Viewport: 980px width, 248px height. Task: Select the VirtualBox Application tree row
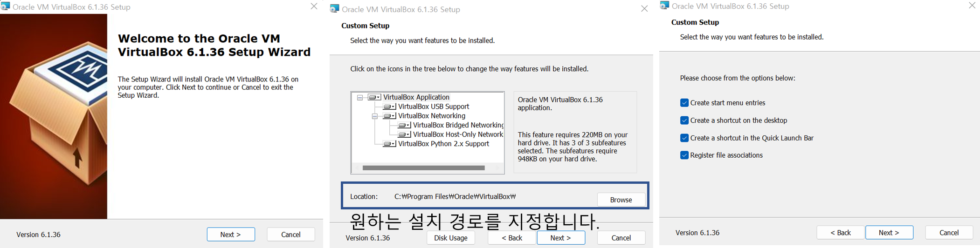click(416, 97)
